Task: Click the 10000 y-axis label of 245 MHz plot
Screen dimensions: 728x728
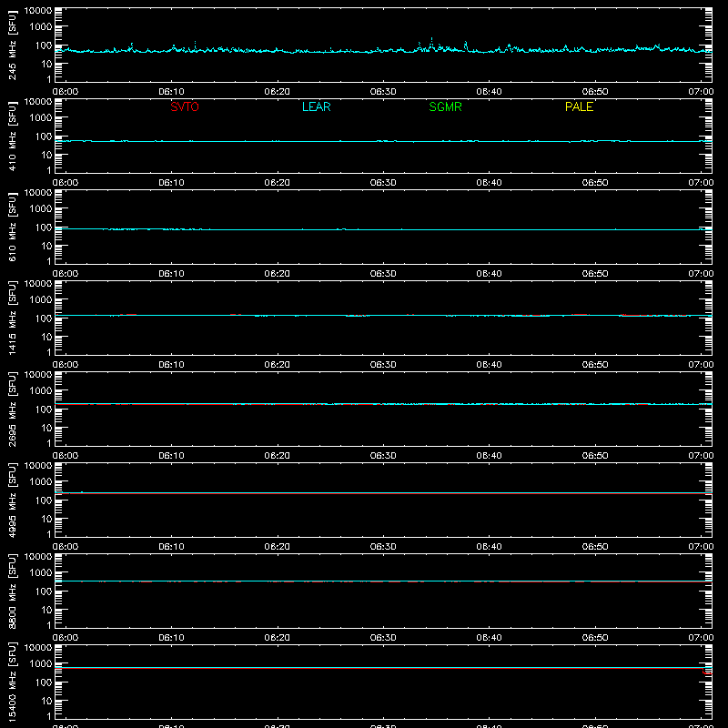Action: (38, 11)
